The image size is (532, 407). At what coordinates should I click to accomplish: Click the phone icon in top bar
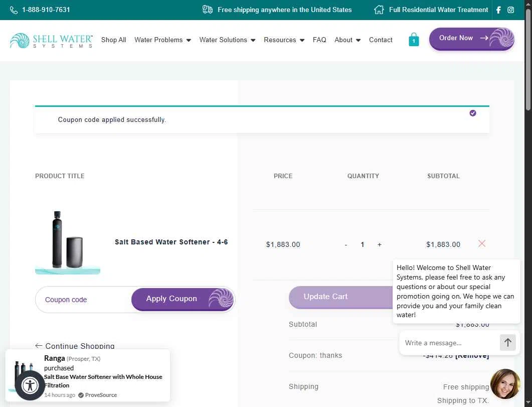click(x=14, y=10)
